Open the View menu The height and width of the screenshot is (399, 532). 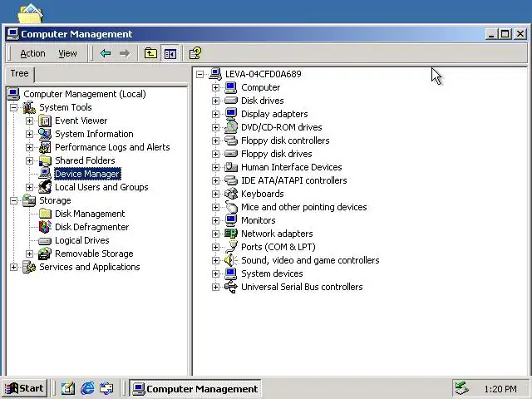(x=67, y=53)
